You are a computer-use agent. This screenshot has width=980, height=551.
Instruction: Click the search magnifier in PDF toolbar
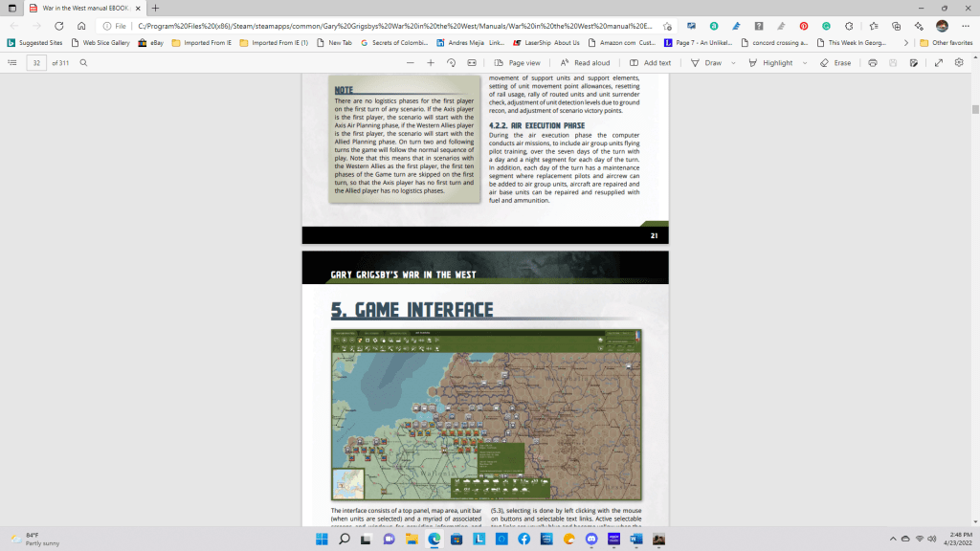(84, 62)
